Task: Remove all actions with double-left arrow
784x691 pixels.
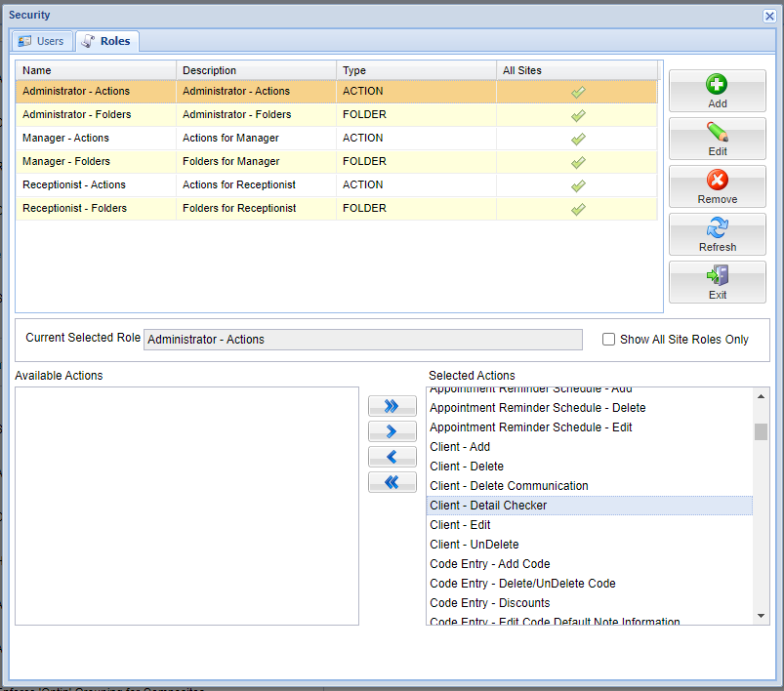Action: coord(392,482)
